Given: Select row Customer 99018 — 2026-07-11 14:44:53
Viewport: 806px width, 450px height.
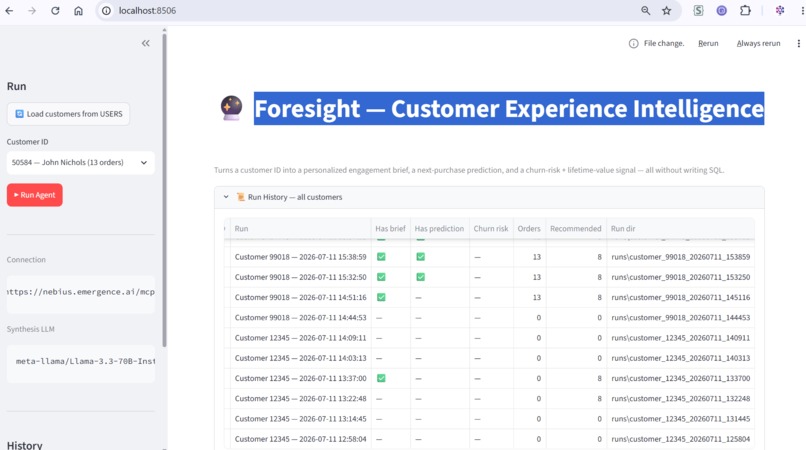Looking at the screenshot, I should point(300,318).
